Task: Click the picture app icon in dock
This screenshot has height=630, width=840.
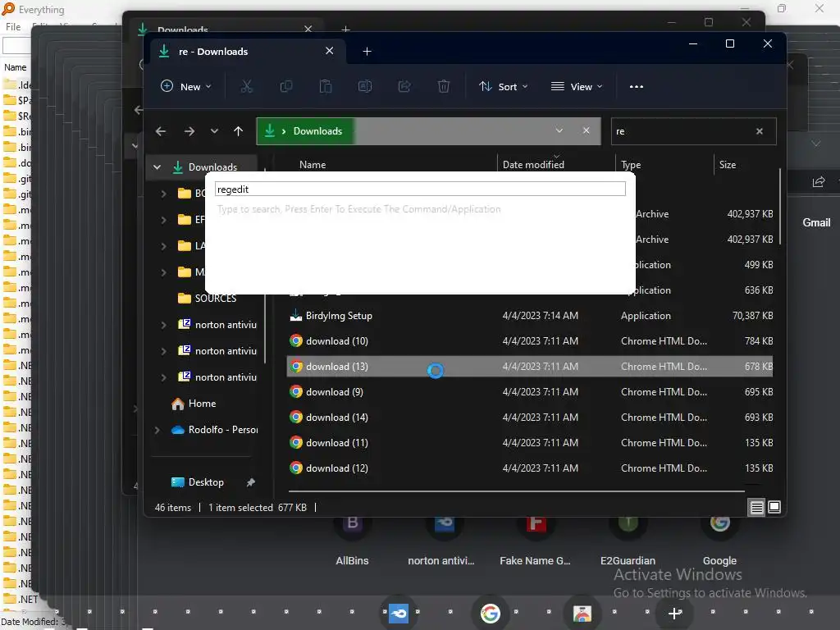Action: (582, 613)
